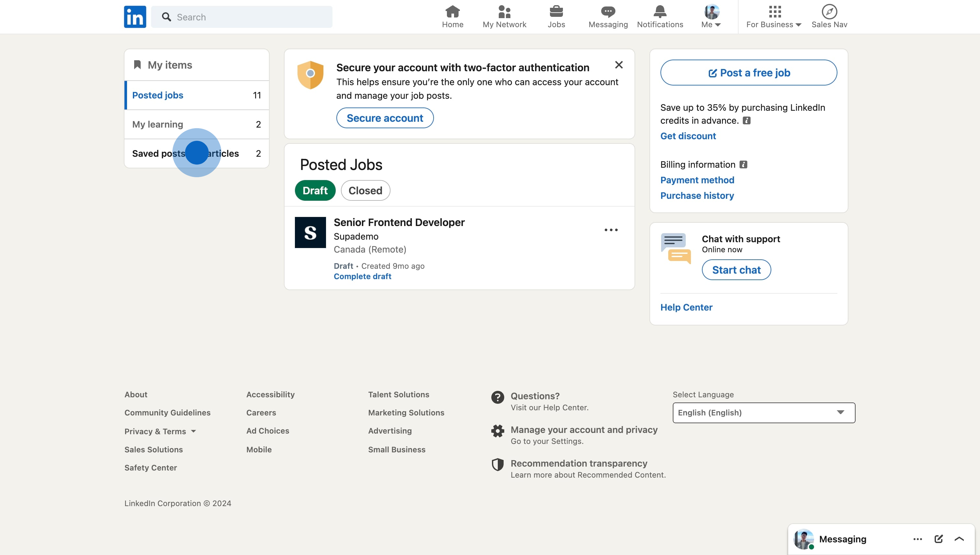The width and height of the screenshot is (980, 555).
Task: Click compose message icon in Messaging bar
Action: 939,538
